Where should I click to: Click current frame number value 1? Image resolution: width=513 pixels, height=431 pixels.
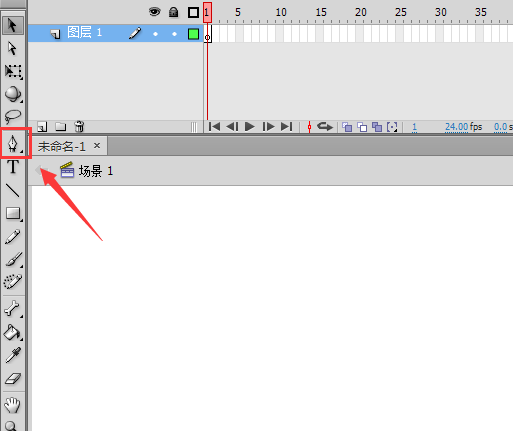coord(414,127)
